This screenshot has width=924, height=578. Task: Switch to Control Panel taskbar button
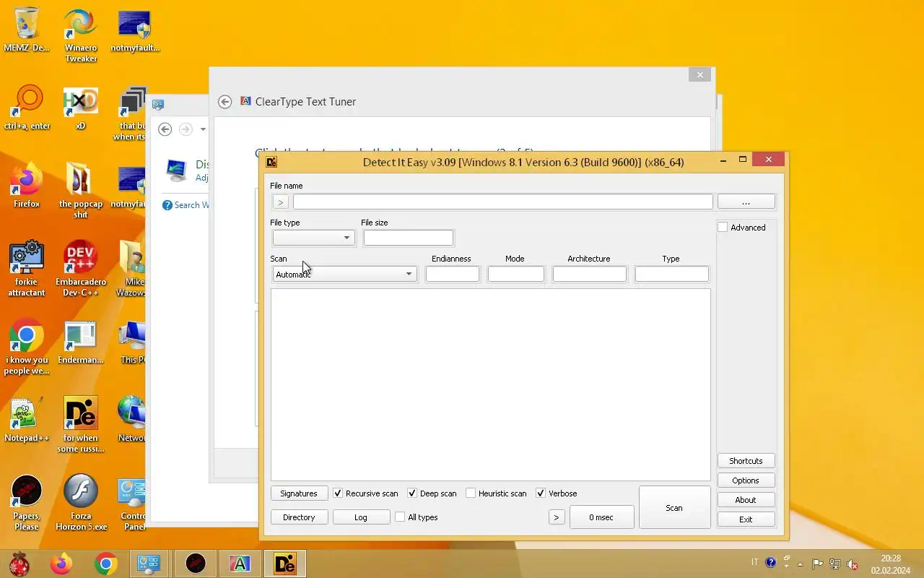[149, 564]
